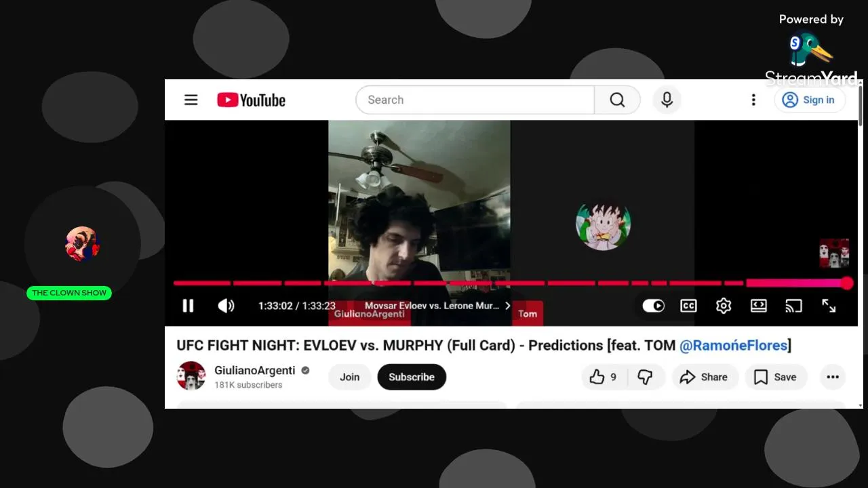Switch to theater mode
The width and height of the screenshot is (868, 488).
[759, 306]
